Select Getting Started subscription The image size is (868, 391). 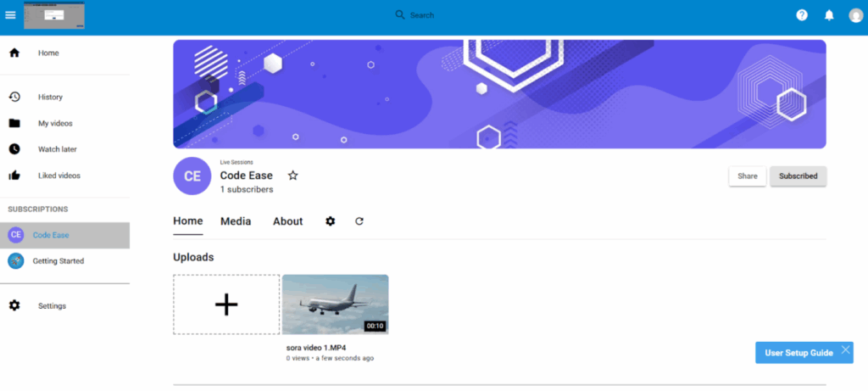(58, 261)
